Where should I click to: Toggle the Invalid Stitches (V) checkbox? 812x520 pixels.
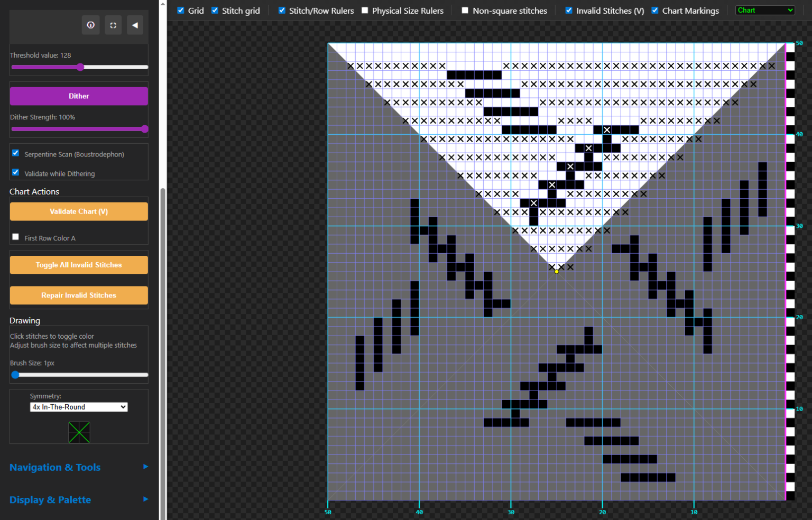click(569, 11)
